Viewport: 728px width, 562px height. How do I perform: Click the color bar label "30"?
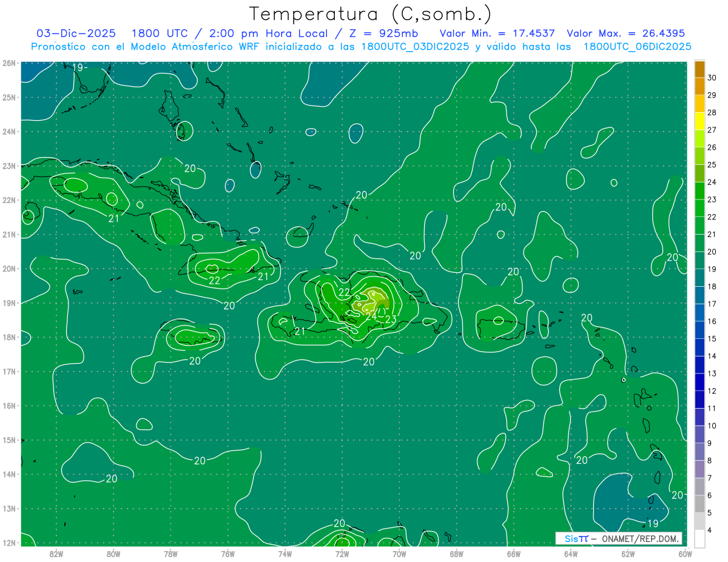(x=712, y=78)
